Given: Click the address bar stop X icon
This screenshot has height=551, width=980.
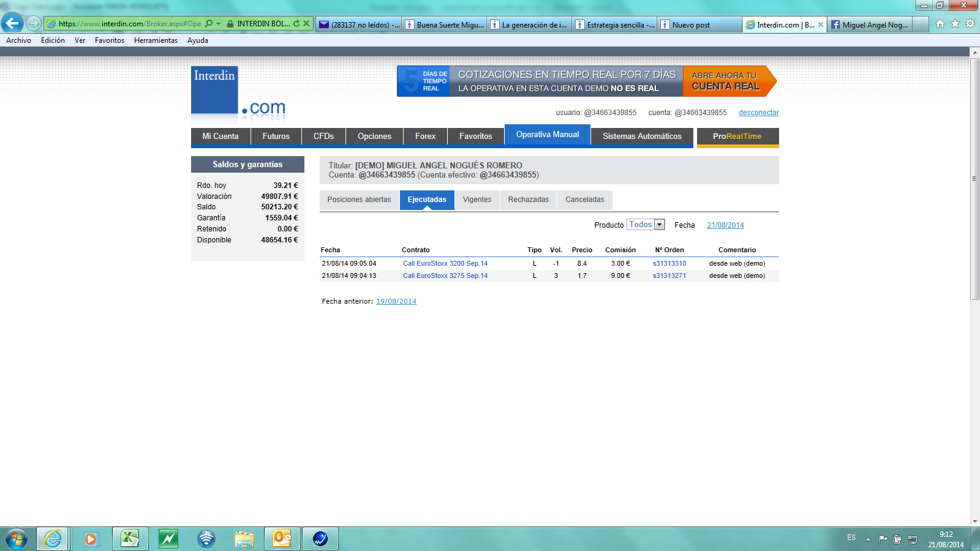Looking at the screenshot, I should point(306,23).
